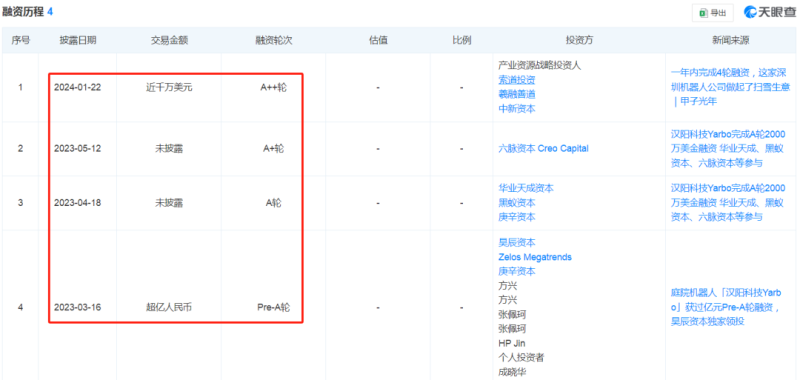Select the text 产业资源战略投资人
Image resolution: width=800 pixels, height=380 pixels.
[x=539, y=65]
